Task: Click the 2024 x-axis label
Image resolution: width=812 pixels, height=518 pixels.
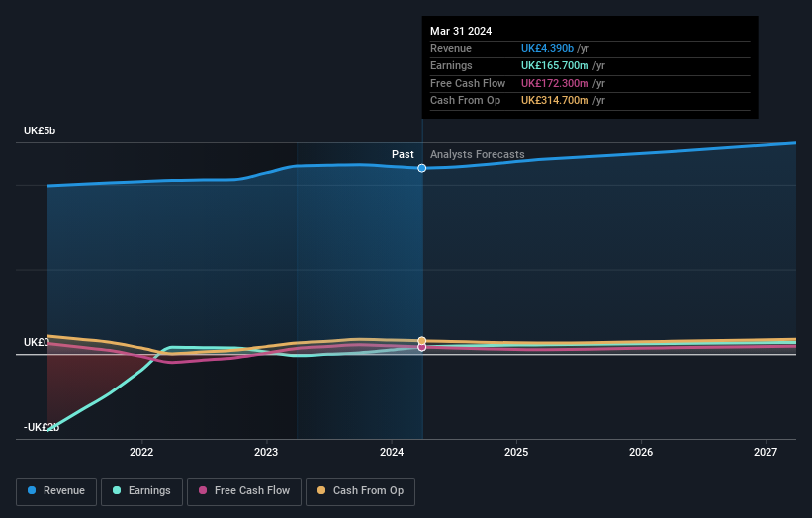Action: click(x=392, y=452)
